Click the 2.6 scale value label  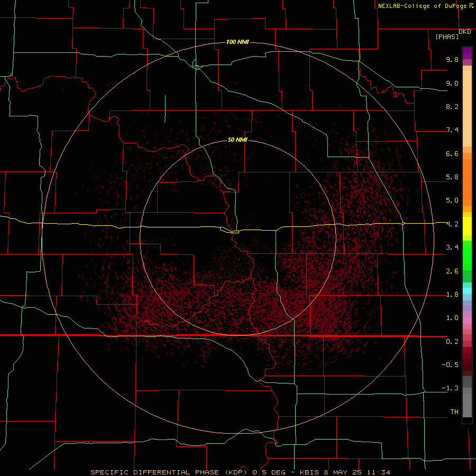[452, 271]
